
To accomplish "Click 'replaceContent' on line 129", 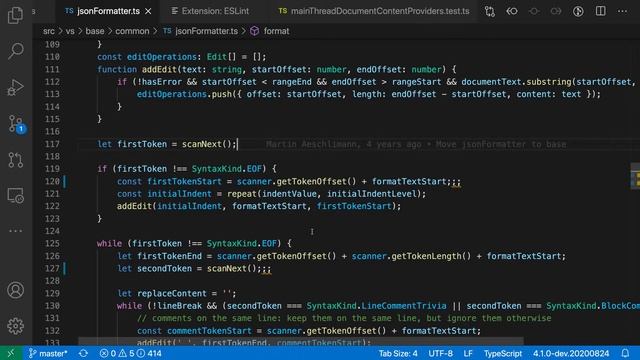I will coord(171,293).
